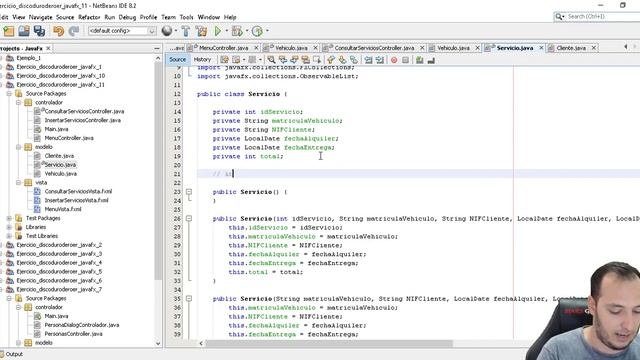The image size is (640, 360).
Task: Open the Profile Project dropdown arrow
Action: coord(267,31)
